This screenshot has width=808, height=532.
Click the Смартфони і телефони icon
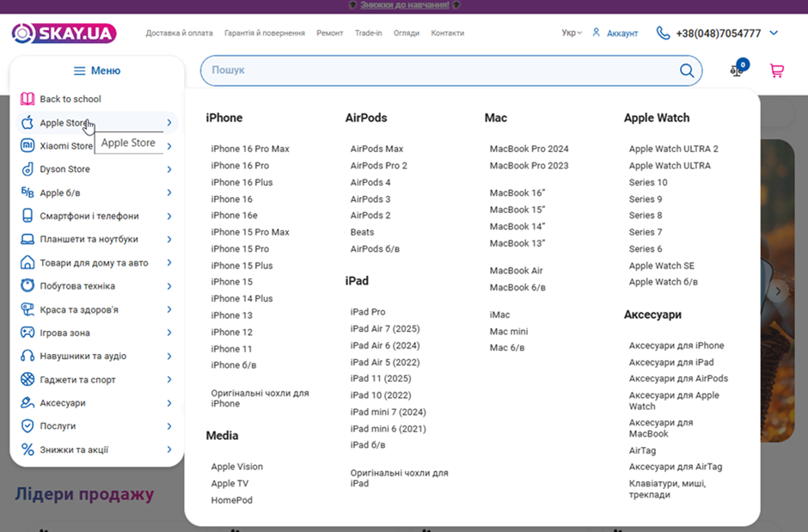28,216
